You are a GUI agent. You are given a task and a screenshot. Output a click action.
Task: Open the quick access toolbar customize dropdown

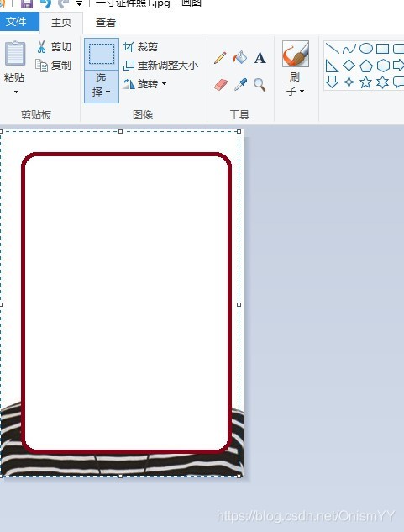pyautogui.click(x=79, y=4)
